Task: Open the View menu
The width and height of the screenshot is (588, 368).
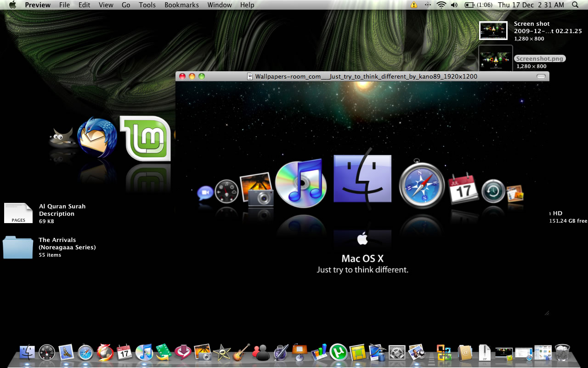Action: (x=106, y=5)
